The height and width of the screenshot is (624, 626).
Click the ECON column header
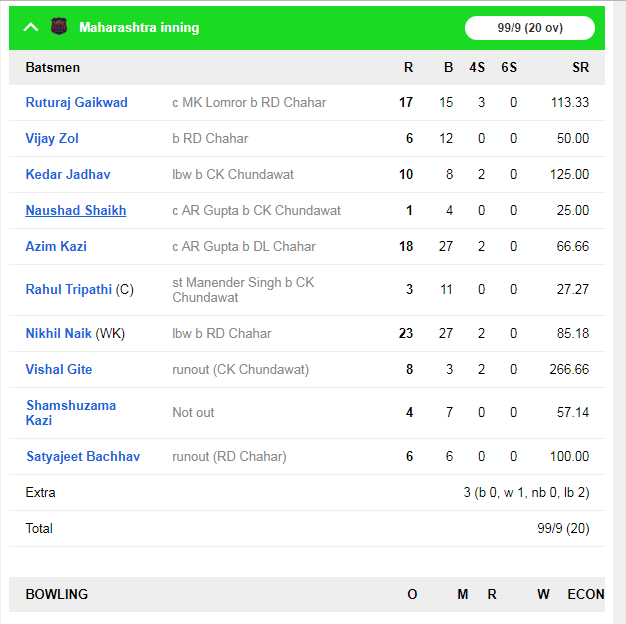click(586, 594)
